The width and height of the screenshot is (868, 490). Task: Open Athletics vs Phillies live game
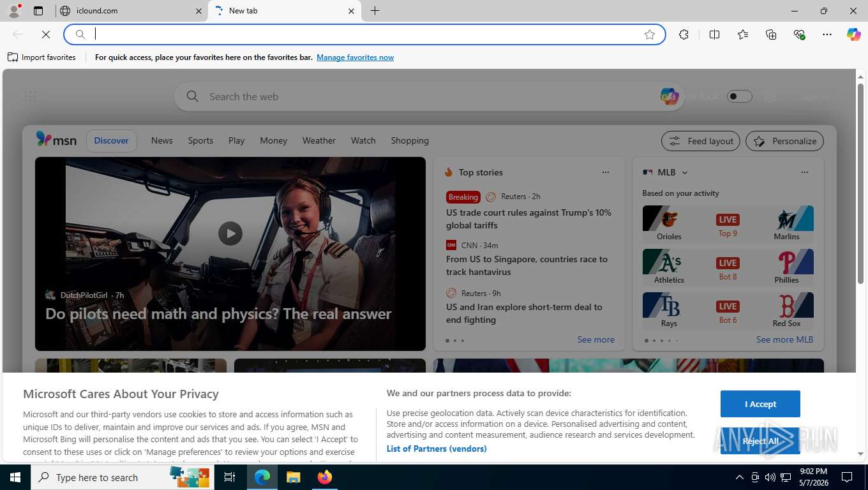pyautogui.click(x=728, y=267)
